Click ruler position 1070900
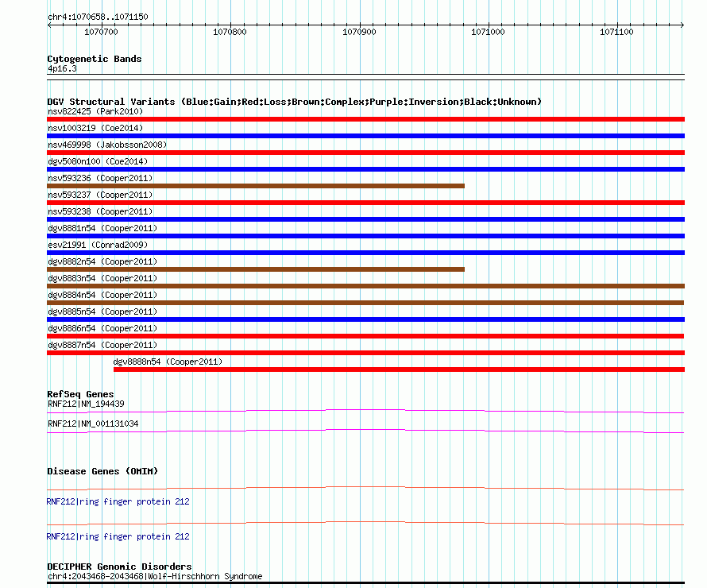Image resolution: width=707 pixels, height=588 pixels. [x=359, y=32]
